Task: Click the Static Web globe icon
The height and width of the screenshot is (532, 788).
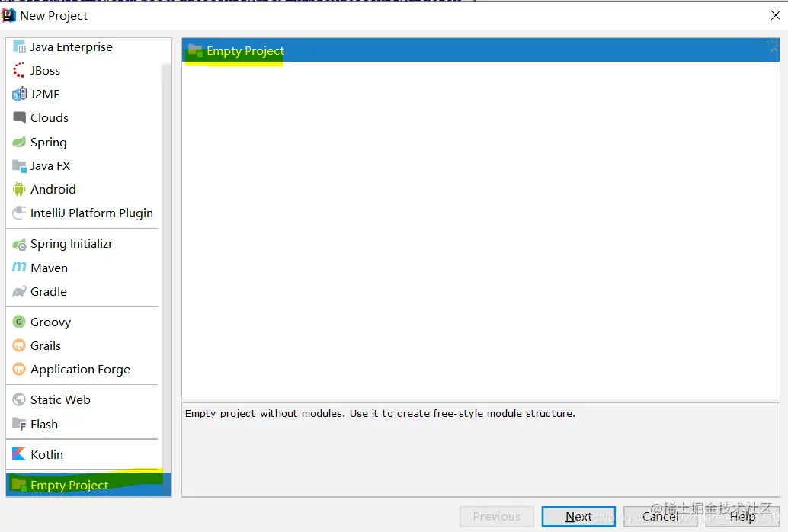Action: (x=19, y=399)
